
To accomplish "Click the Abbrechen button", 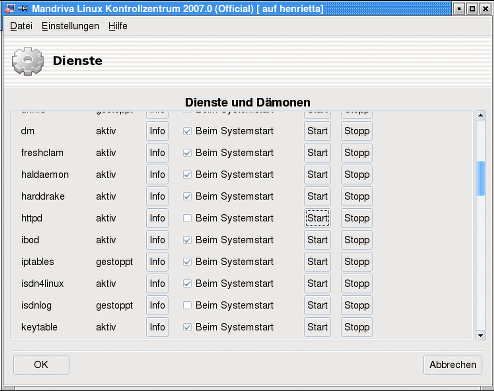I will coord(452,365).
